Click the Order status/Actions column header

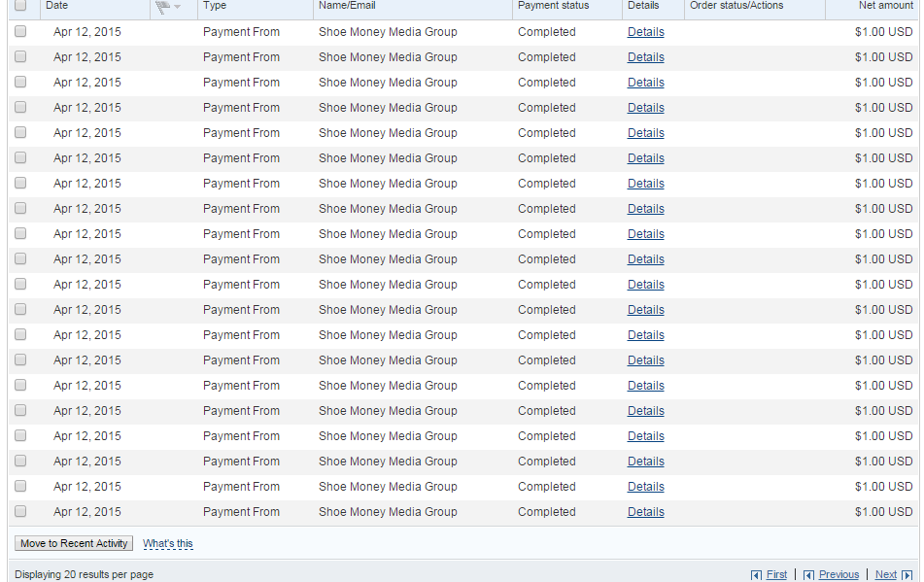click(736, 5)
